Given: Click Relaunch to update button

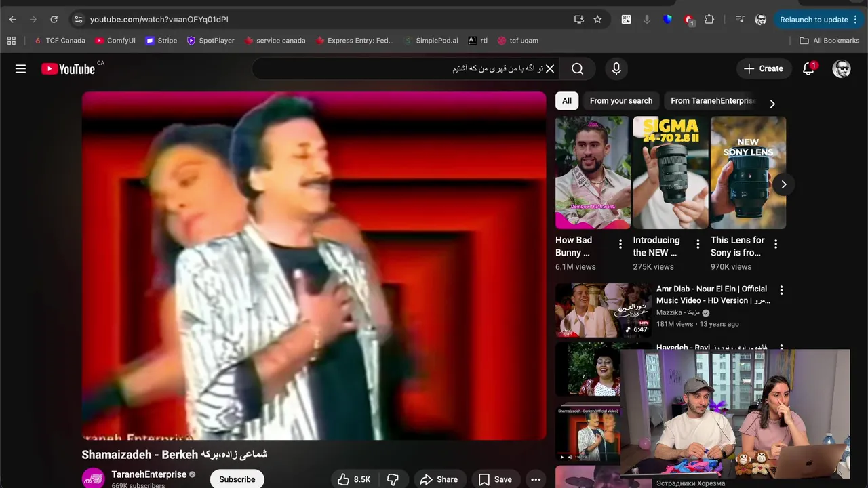Looking at the screenshot, I should (x=814, y=20).
